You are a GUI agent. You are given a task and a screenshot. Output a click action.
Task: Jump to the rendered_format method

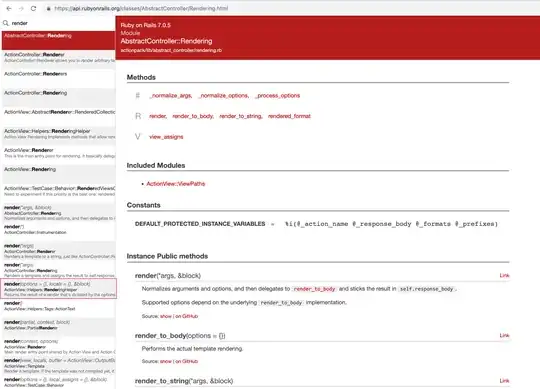point(289,116)
